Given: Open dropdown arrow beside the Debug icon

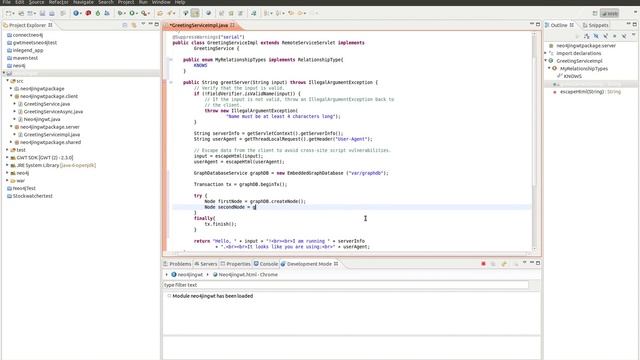Looking at the screenshot, I should pos(124,13).
